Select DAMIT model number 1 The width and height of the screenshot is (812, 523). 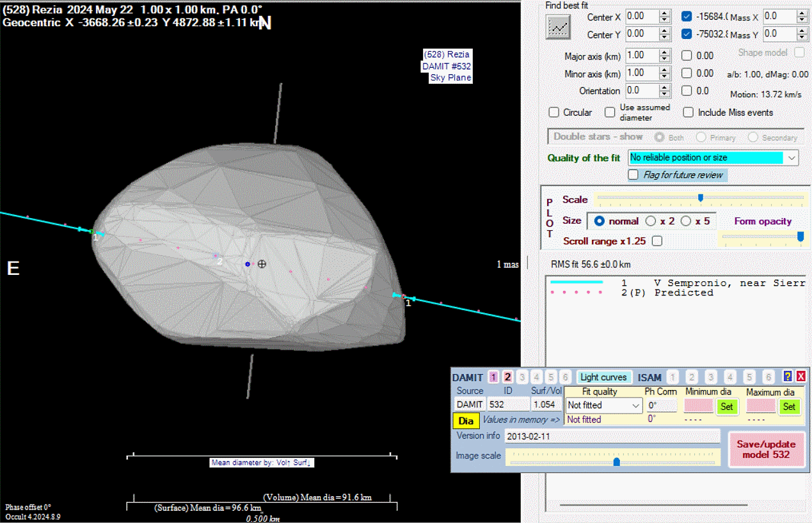pos(493,377)
